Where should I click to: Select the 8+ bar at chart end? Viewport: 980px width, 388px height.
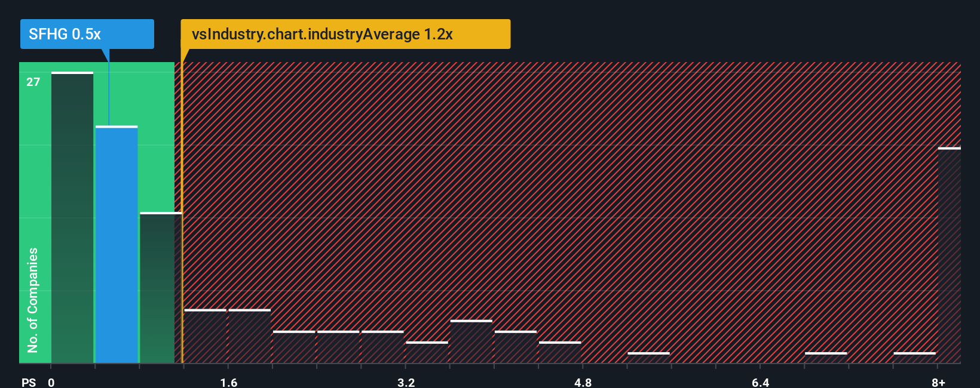tap(950, 255)
